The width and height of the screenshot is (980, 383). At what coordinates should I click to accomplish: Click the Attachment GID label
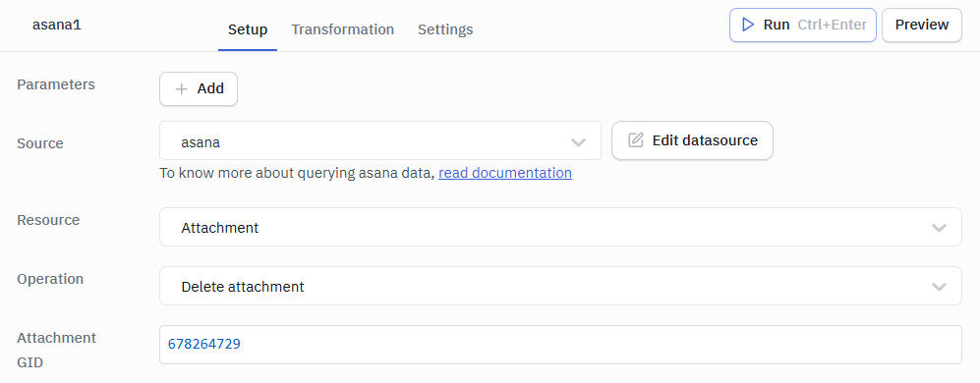(56, 350)
